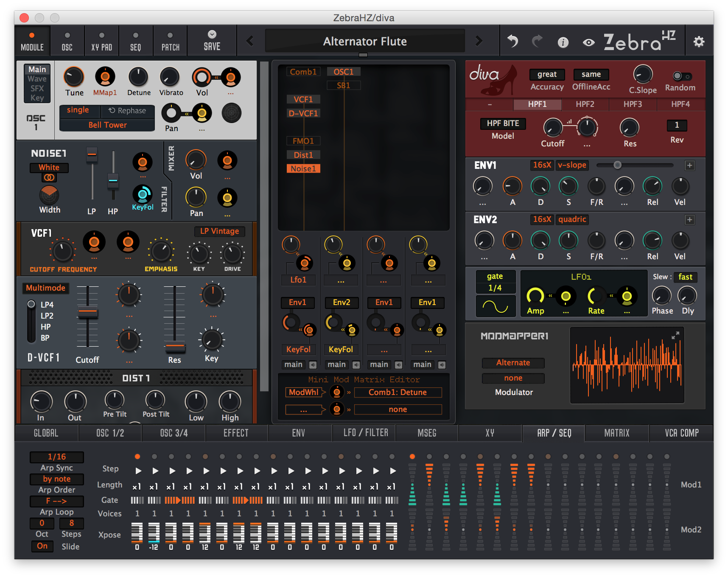Click the Lfo1 modulation source label

[298, 280]
